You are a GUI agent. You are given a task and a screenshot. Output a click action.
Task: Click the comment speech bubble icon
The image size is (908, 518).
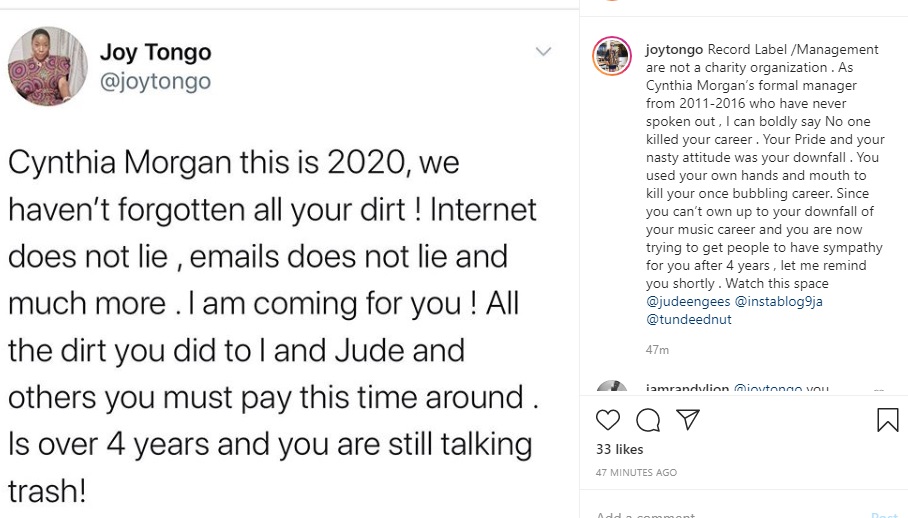pos(647,420)
